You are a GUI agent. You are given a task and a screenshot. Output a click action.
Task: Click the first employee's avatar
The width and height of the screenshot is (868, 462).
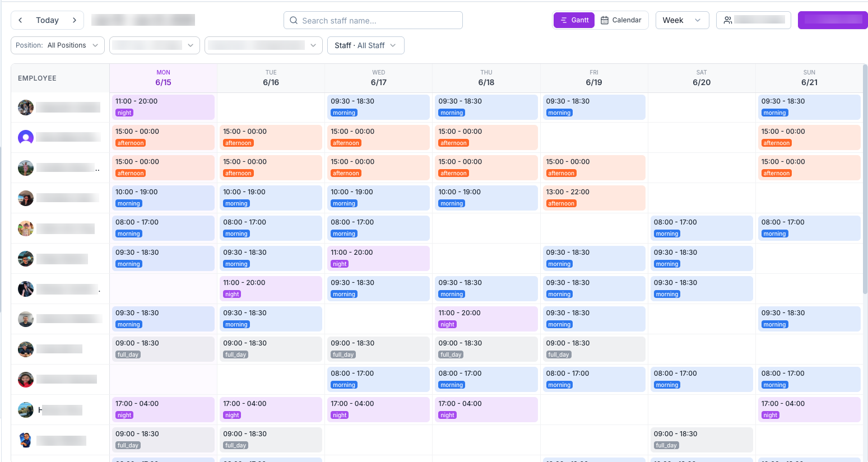tap(26, 108)
